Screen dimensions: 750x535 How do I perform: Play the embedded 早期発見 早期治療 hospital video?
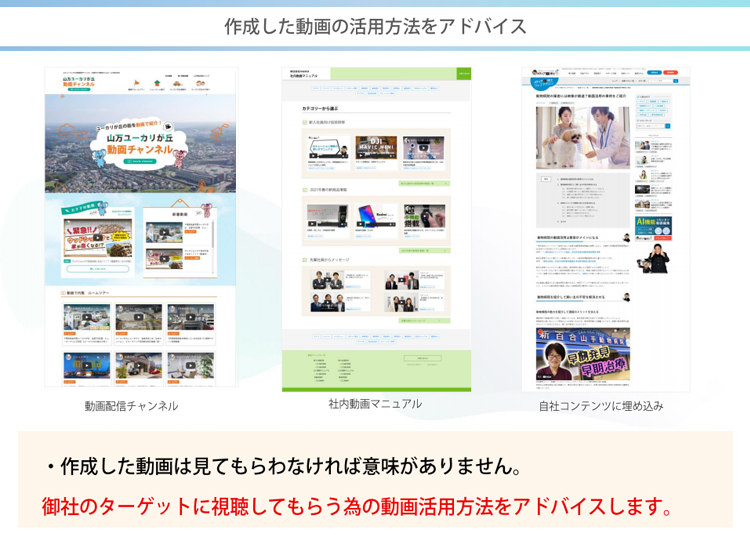(x=583, y=354)
